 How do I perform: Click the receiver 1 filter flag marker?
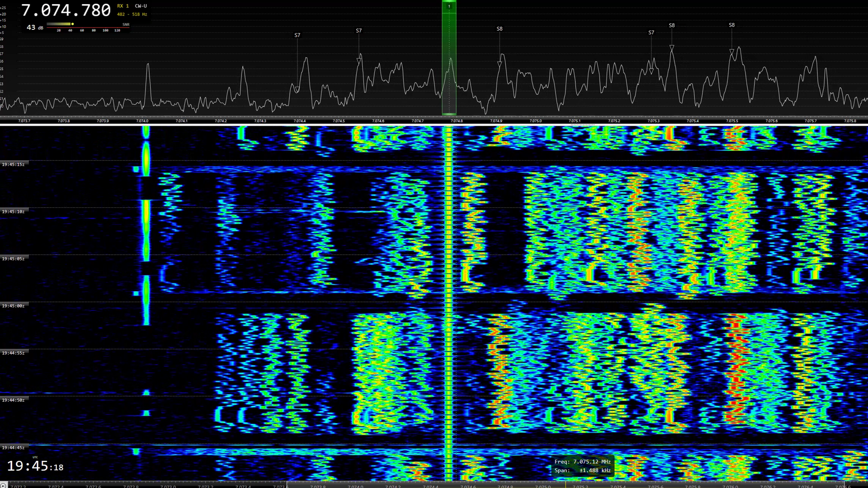449,6
